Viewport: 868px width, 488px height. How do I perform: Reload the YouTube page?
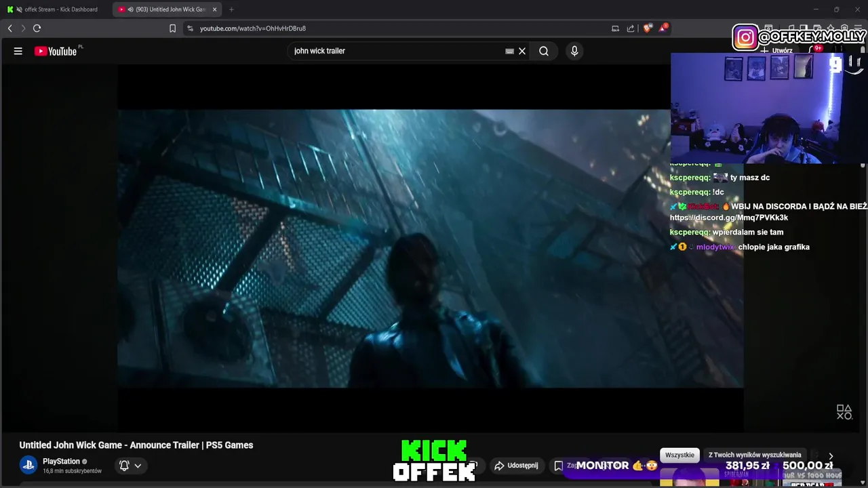[37, 28]
